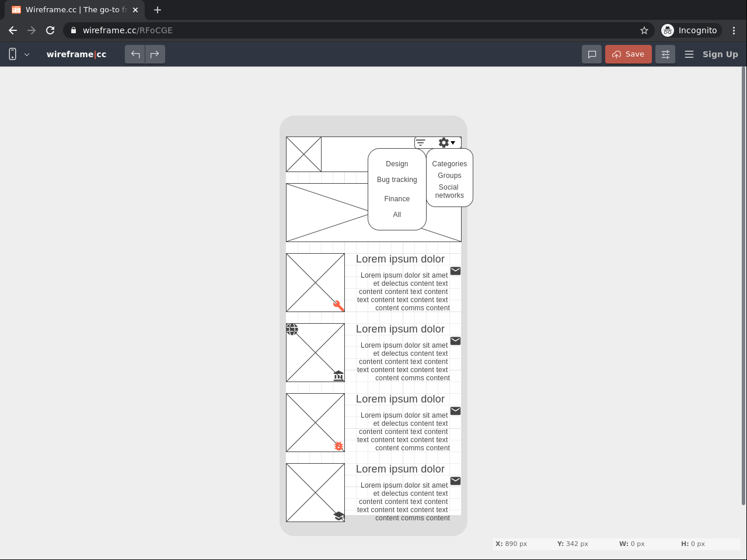Screen dimensions: 747x560
Task: Click the page's vertical scrollbar
Action: click(743, 286)
